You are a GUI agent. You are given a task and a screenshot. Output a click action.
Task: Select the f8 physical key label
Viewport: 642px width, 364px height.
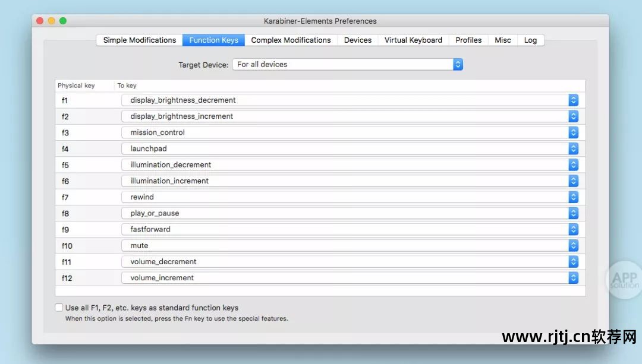[x=65, y=214]
